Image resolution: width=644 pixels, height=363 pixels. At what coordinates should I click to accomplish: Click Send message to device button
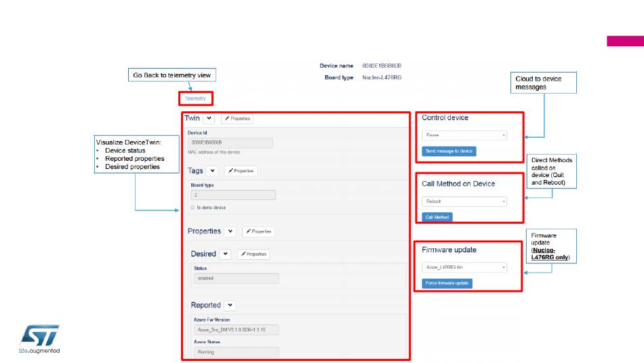point(449,151)
